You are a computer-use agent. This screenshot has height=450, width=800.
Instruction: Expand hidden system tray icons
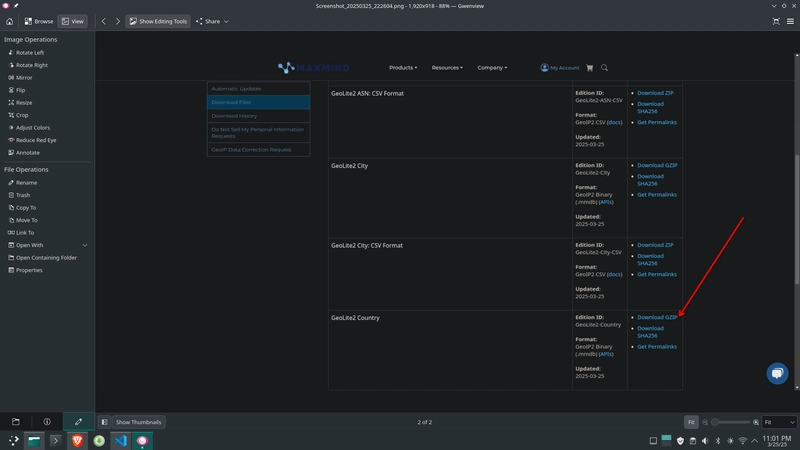[755, 441]
